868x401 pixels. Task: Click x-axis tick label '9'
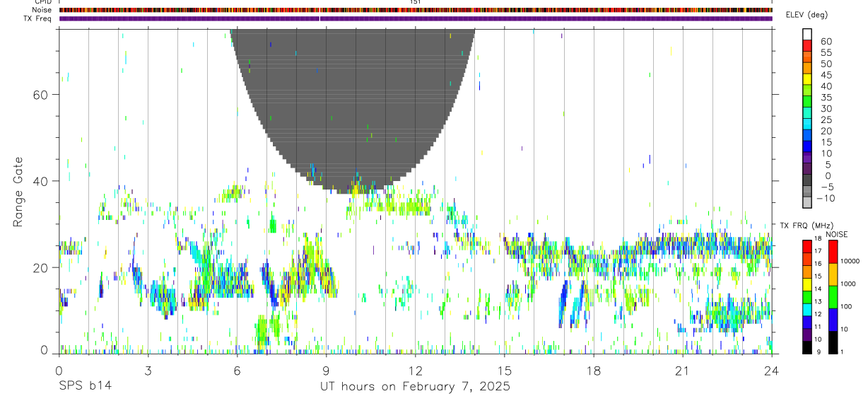point(326,370)
